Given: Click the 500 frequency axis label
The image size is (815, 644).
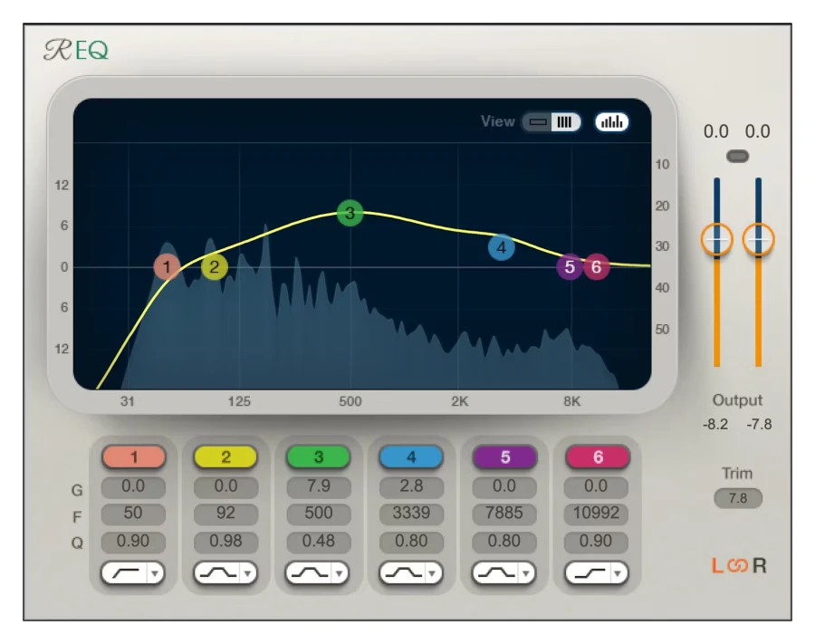Looking at the screenshot, I should 350,401.
